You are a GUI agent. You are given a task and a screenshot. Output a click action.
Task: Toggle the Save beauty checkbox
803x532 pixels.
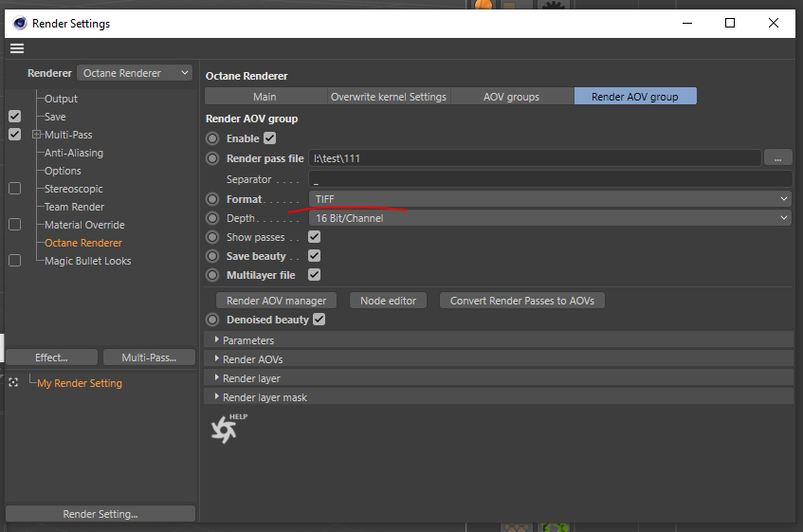[x=315, y=255]
